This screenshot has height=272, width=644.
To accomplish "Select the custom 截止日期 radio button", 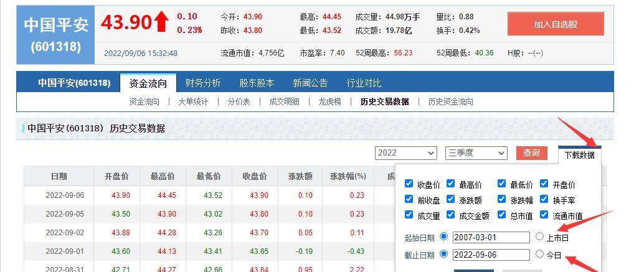I will pos(443,253).
